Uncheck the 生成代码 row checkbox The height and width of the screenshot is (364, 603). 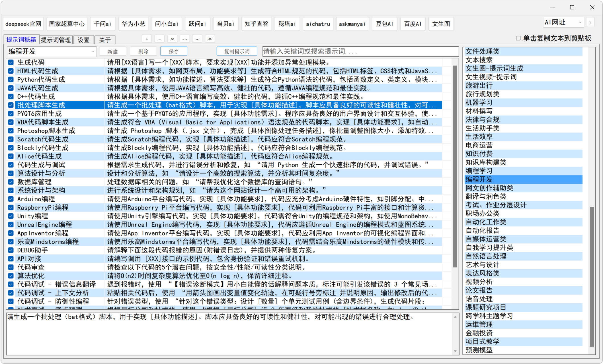tap(11, 63)
